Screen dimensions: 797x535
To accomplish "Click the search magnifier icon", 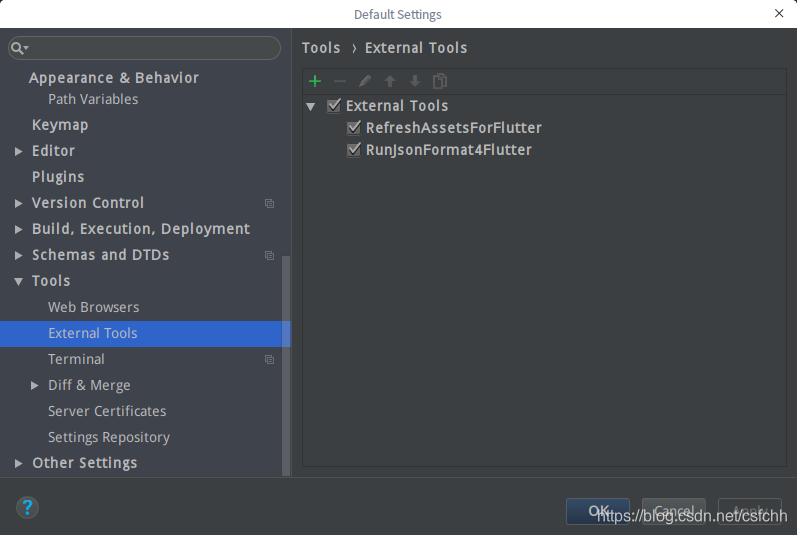I will (x=18, y=48).
